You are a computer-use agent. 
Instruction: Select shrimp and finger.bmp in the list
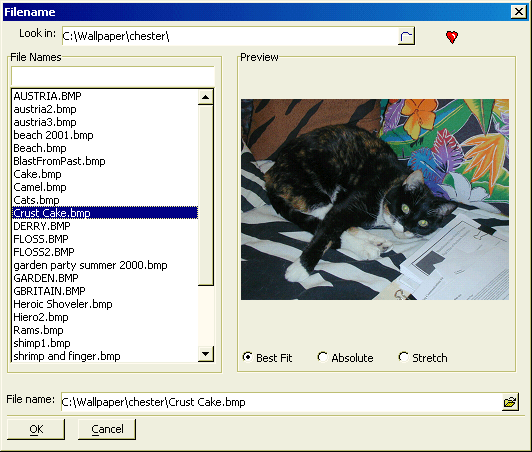click(x=105, y=356)
